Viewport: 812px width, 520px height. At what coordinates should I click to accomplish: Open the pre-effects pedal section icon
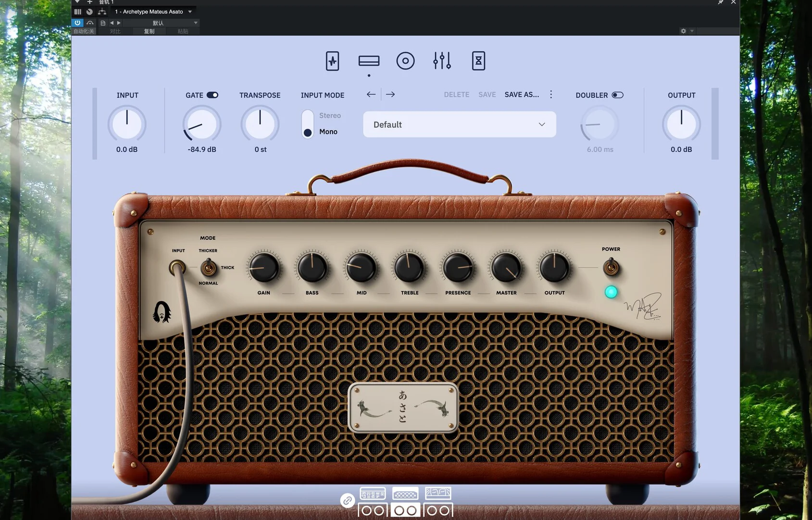tap(332, 61)
